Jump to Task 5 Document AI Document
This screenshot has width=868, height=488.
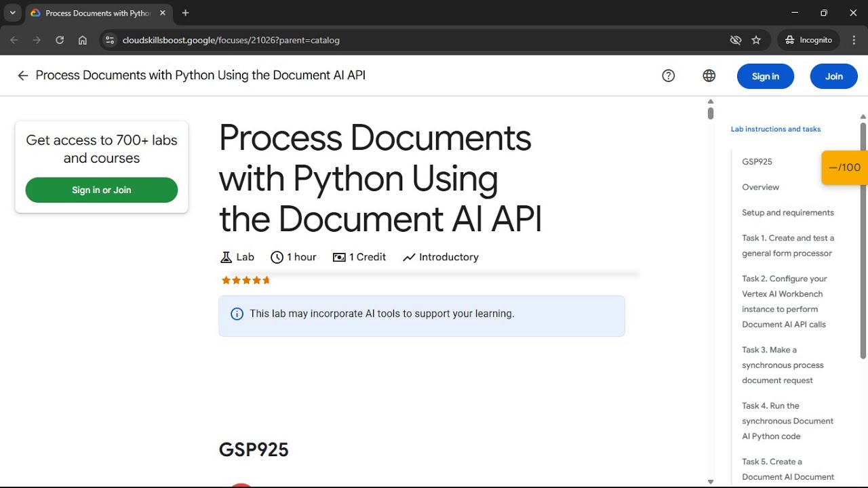tap(788, 469)
